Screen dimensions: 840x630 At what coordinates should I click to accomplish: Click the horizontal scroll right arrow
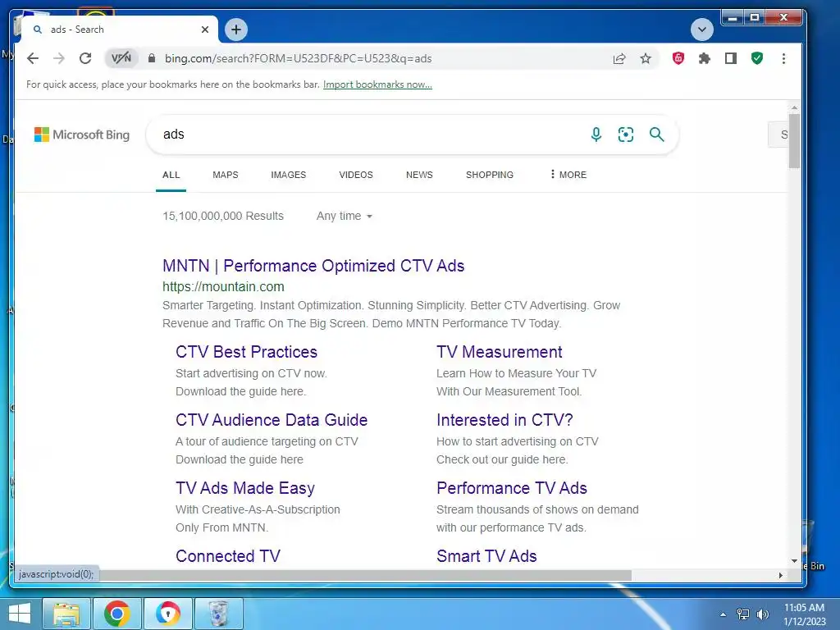(781, 575)
